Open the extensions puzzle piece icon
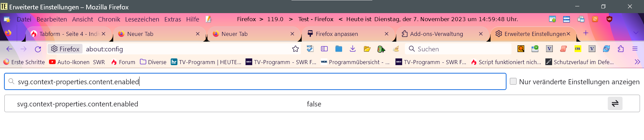This screenshot has height=140, width=644. (621, 49)
